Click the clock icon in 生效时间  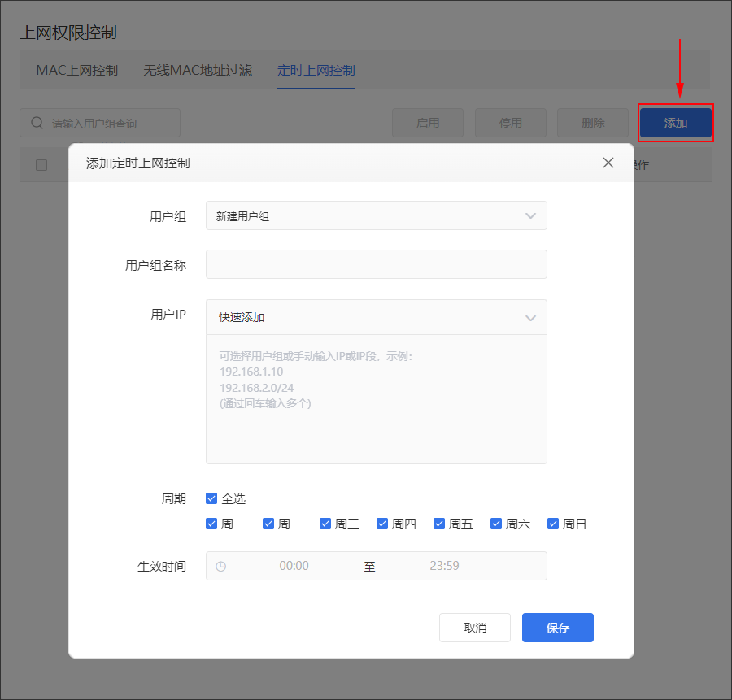coord(220,567)
